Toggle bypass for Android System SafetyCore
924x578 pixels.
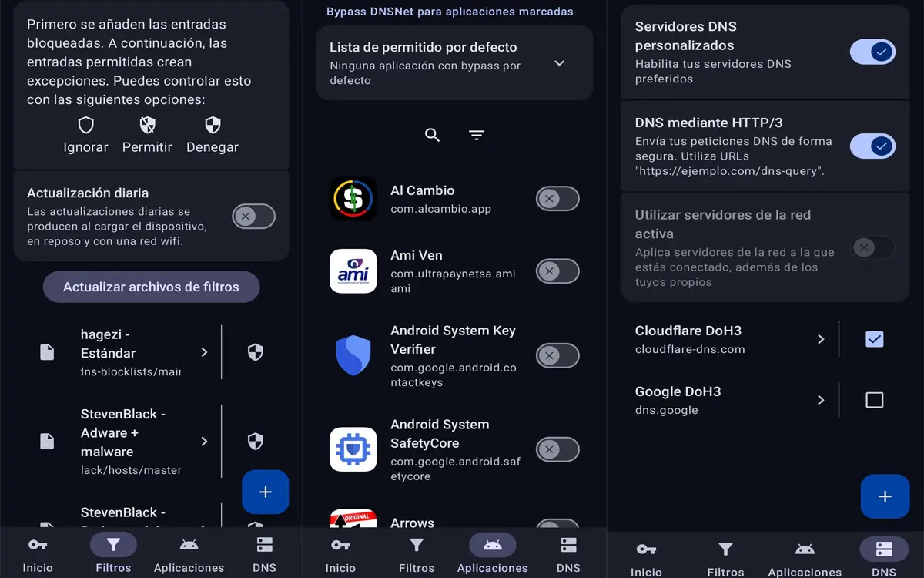point(557,449)
